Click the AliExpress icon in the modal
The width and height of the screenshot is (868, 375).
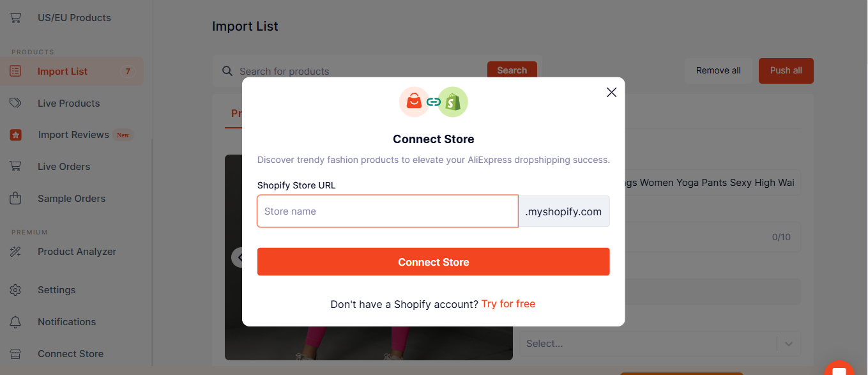pos(414,102)
